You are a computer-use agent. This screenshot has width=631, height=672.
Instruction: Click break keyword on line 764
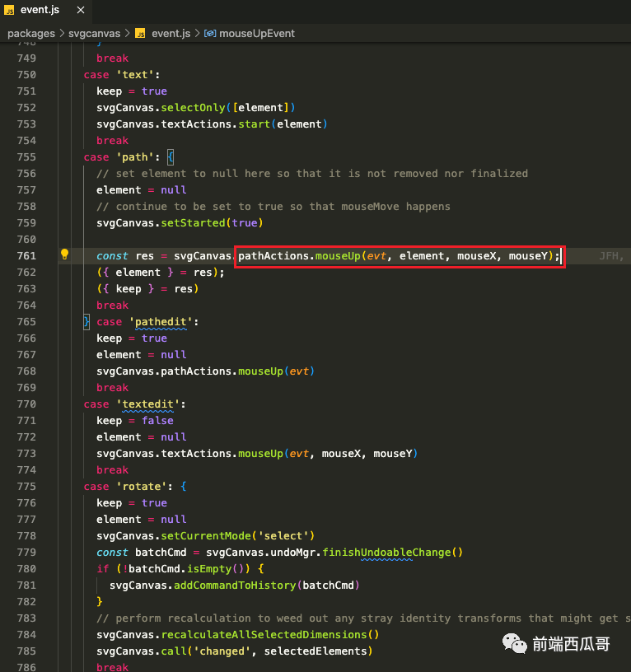coord(112,306)
